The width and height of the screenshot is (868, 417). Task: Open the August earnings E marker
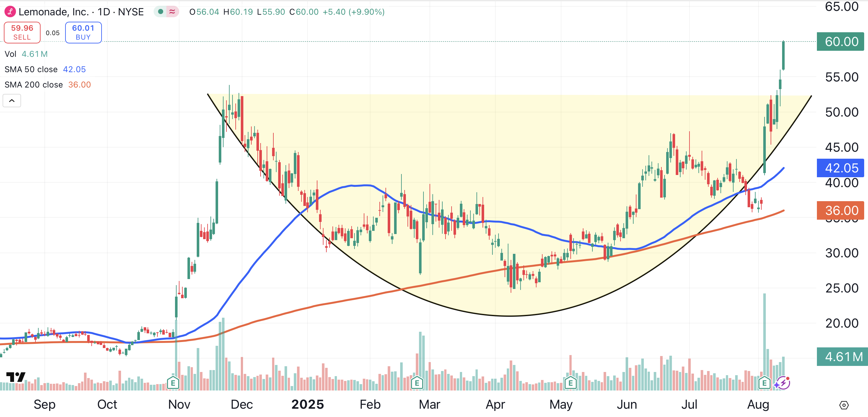[764, 383]
